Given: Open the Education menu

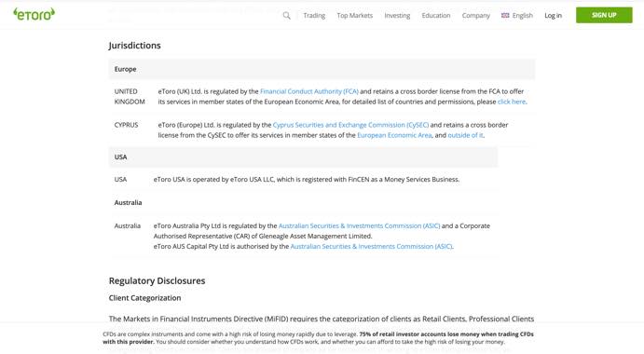Looking at the screenshot, I should pos(436,16).
